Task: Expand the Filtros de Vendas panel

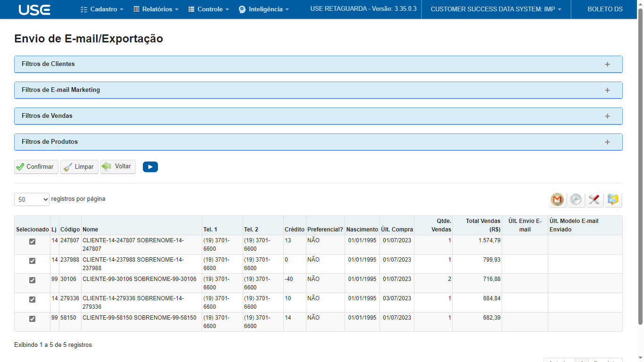Action: (318, 116)
